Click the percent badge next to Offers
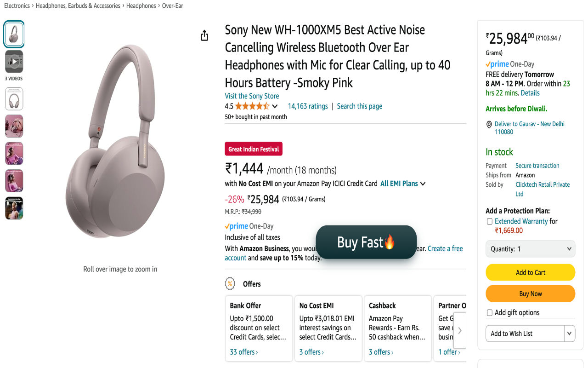The image size is (588, 368). (x=229, y=284)
